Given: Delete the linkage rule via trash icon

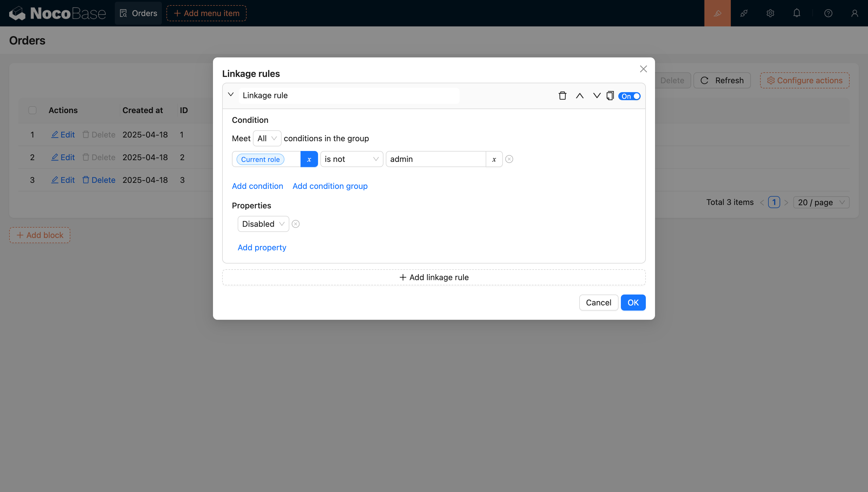Looking at the screenshot, I should pos(562,96).
